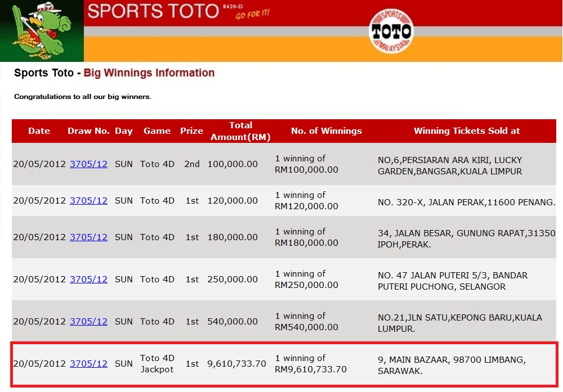The width and height of the screenshot is (563, 392).
Task: Click '1 winning of RM9,610,733.70' cell
Action: coord(311,364)
